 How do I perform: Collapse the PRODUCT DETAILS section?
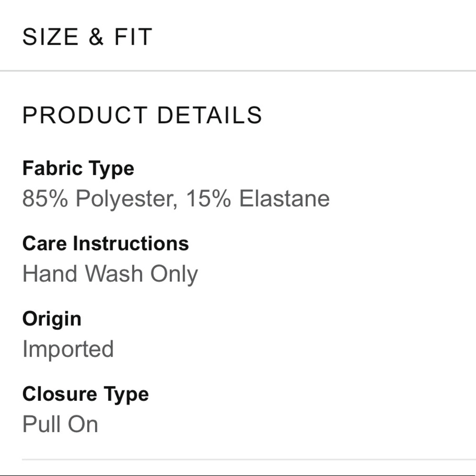coord(142,115)
